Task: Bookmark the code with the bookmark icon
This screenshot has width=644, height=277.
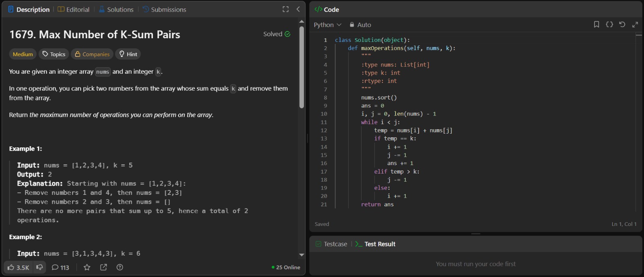Action: [x=597, y=25]
